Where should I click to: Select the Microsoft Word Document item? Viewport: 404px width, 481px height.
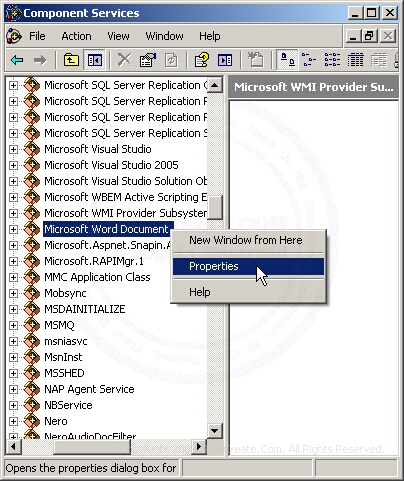click(108, 229)
